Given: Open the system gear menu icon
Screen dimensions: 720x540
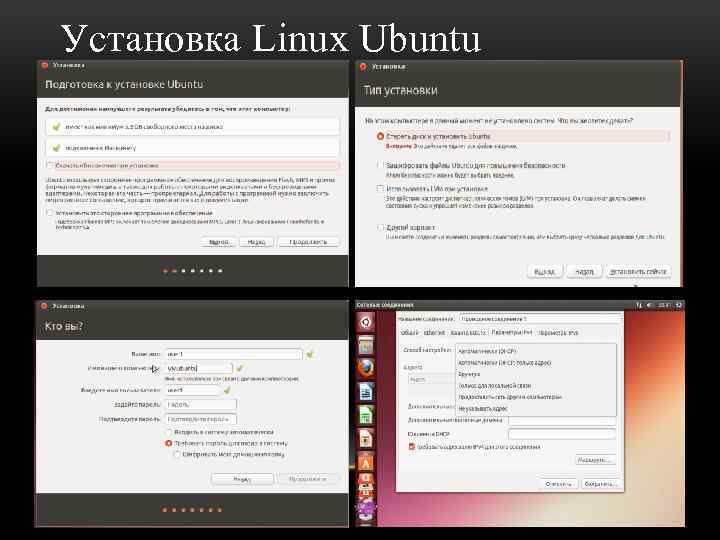Looking at the screenshot, I should [x=679, y=305].
